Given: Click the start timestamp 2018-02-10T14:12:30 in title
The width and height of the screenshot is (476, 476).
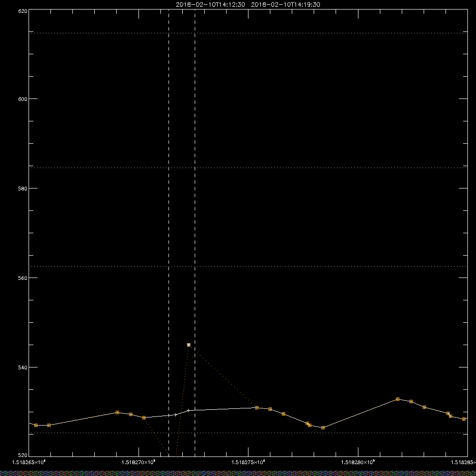Looking at the screenshot, I should 210,5.
